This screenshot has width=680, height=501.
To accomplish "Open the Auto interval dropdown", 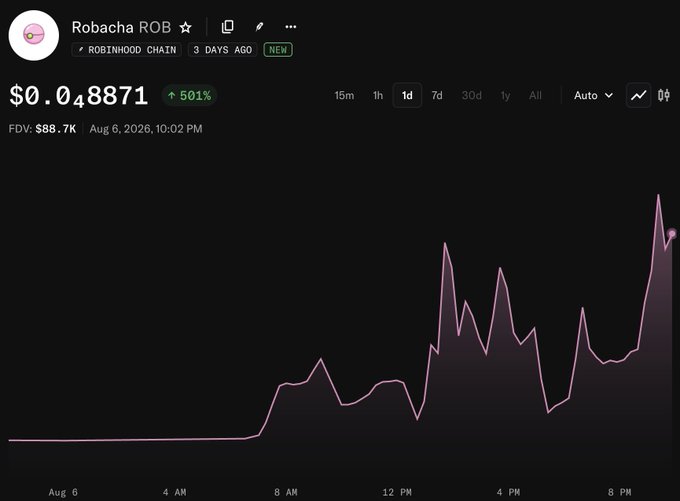I will [593, 95].
